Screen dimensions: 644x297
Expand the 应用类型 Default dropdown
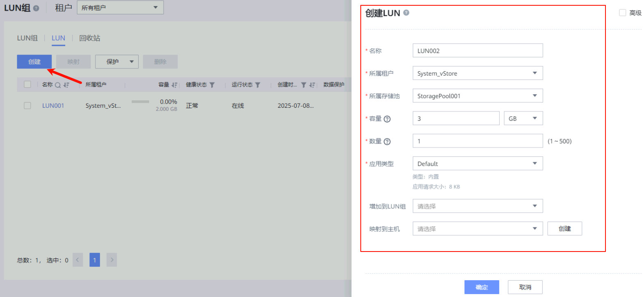(478, 163)
